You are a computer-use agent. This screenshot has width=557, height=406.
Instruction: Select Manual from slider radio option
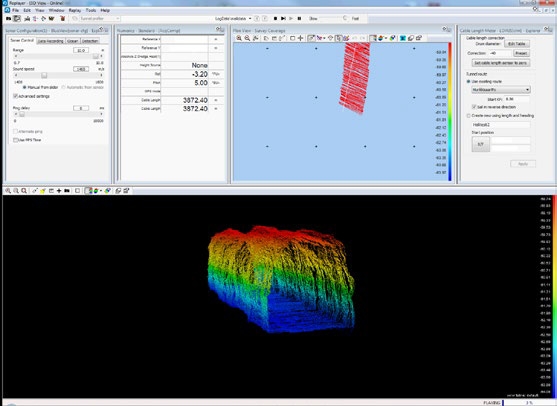25,87
